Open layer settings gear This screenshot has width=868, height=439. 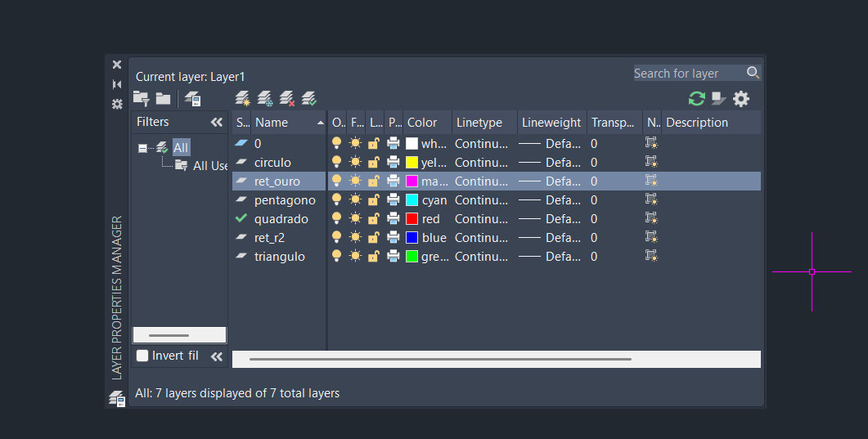[x=741, y=99]
